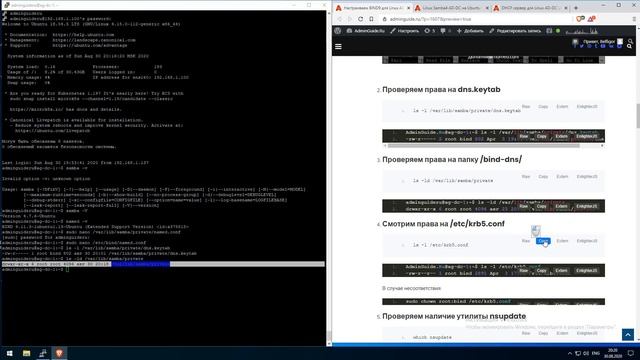640x360 pixels.
Task: Show hidden system tray icons
Action: 570,353
